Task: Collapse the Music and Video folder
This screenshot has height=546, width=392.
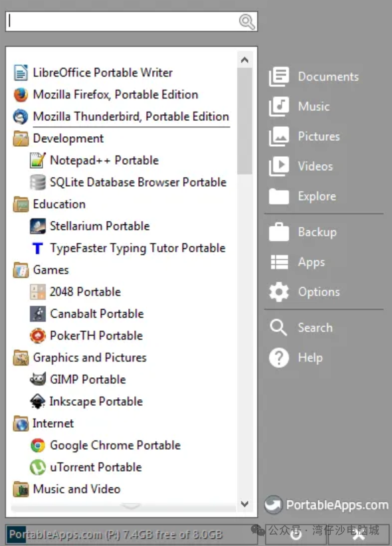Action: (x=21, y=490)
